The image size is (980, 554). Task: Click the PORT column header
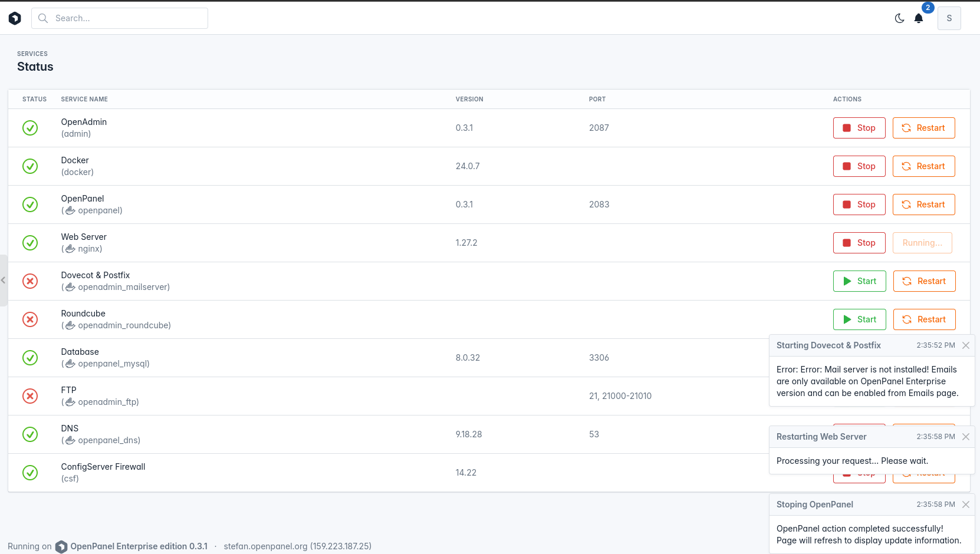point(597,99)
